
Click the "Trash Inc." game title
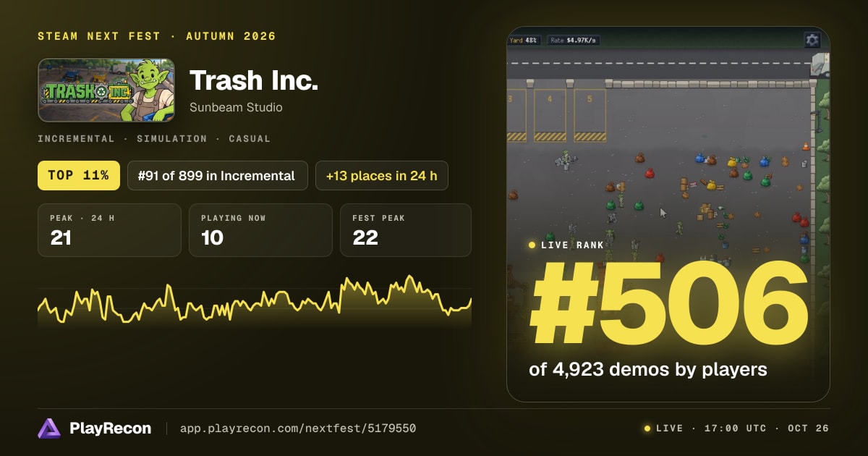pyautogui.click(x=254, y=81)
